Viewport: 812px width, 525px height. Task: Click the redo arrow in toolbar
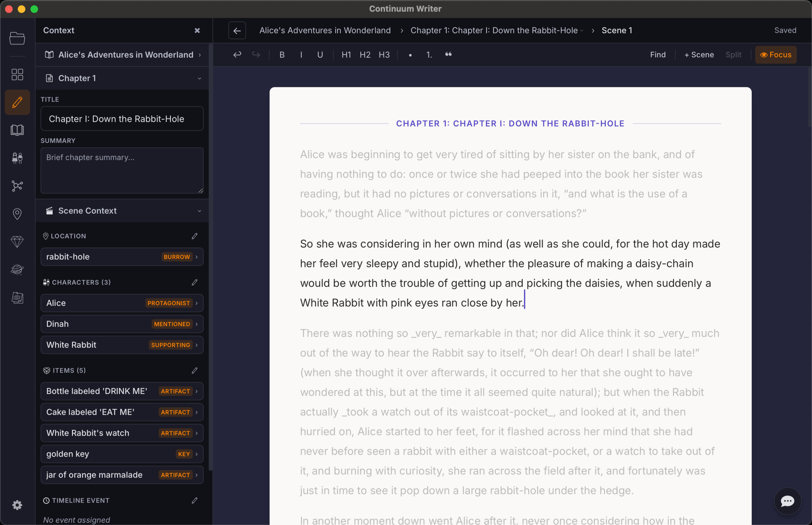(x=256, y=55)
